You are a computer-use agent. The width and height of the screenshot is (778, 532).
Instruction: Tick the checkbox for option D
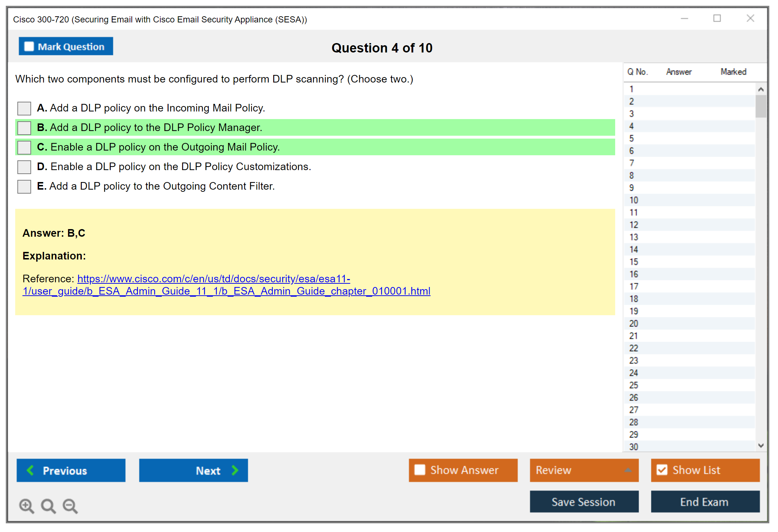[x=24, y=167]
